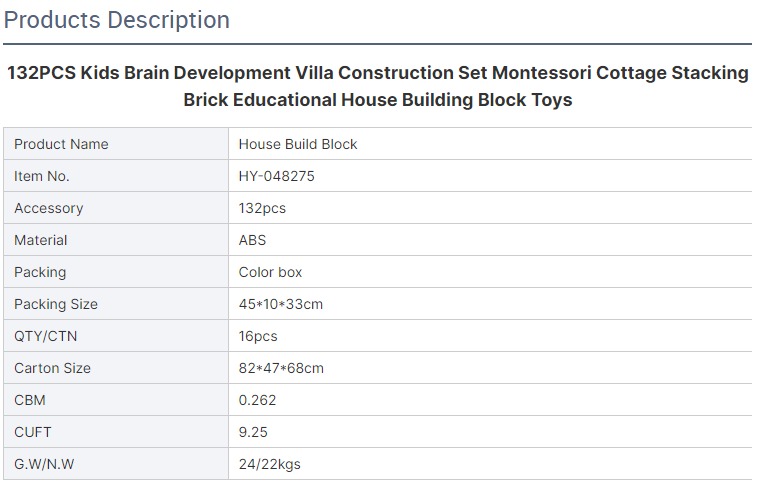The width and height of the screenshot is (763, 488).
Task: Click the Products Description heading
Action: tap(116, 20)
